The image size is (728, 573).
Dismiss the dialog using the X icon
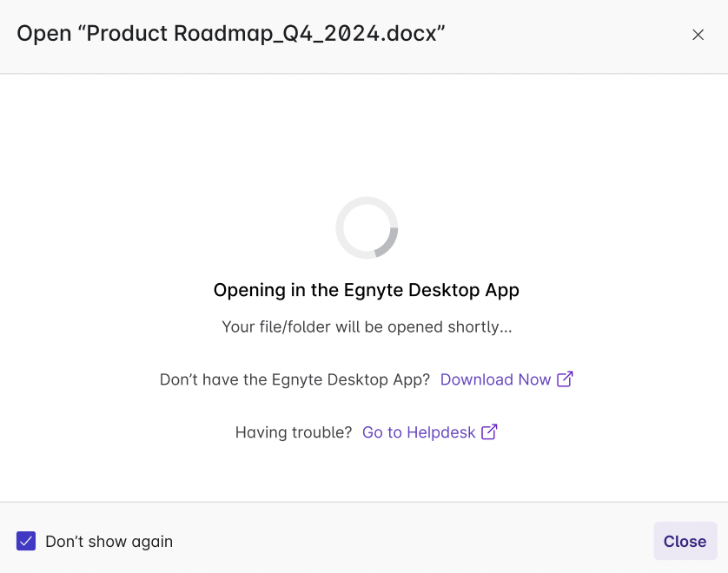tap(698, 35)
